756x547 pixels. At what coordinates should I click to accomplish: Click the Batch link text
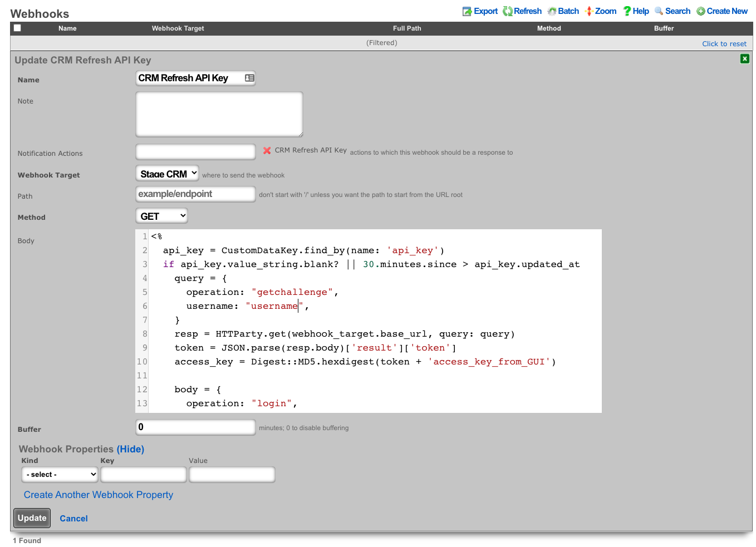pos(568,11)
